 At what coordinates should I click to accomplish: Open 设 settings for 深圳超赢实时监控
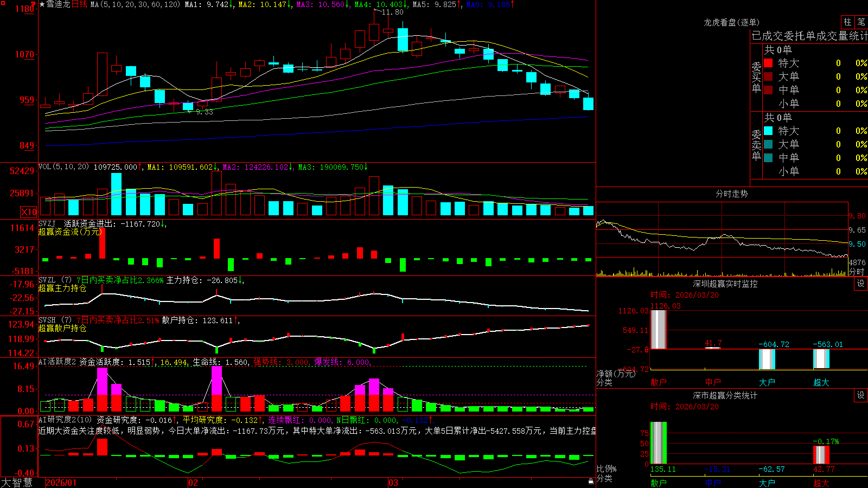pyautogui.click(x=861, y=284)
